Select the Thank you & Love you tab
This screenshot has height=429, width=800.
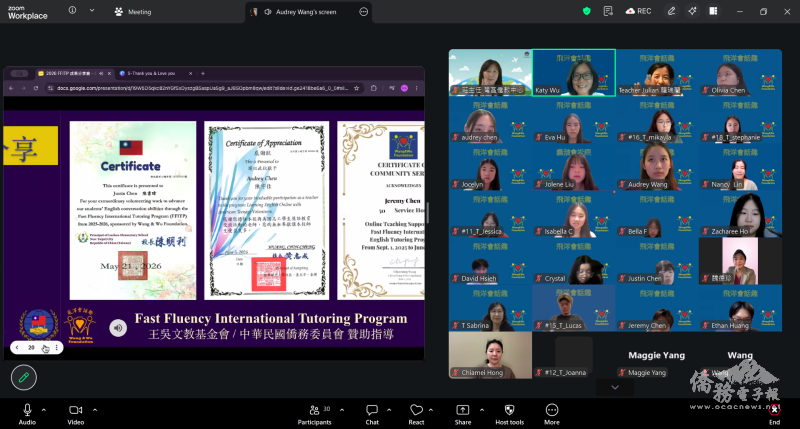coord(152,73)
